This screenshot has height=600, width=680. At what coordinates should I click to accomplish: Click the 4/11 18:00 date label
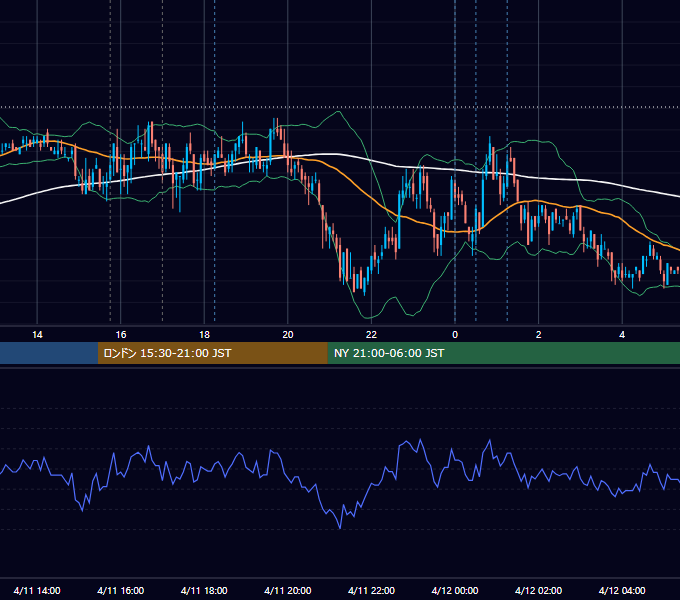[204, 590]
